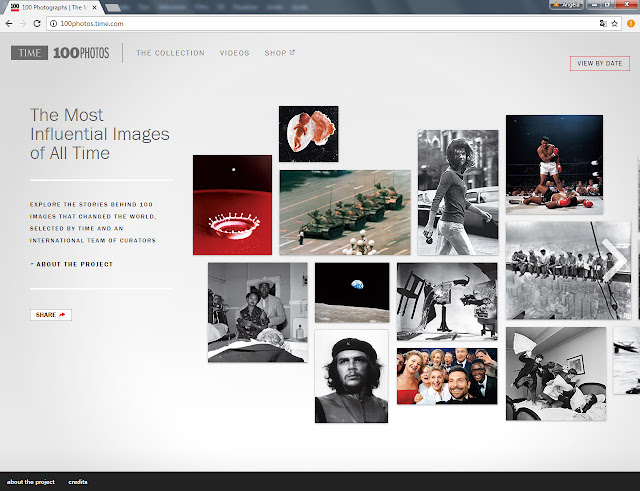Open the red milk drop coronet photo
Viewport: 640px width, 491px height.
tap(232, 205)
